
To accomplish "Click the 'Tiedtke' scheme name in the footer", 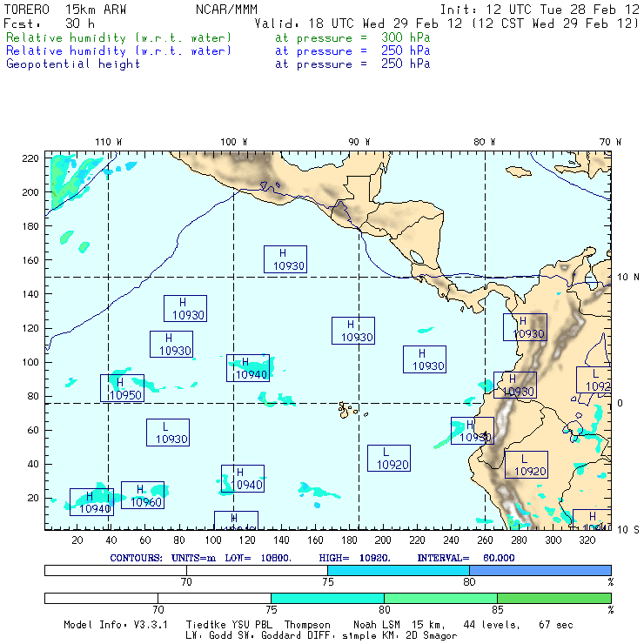I will click(205, 625).
